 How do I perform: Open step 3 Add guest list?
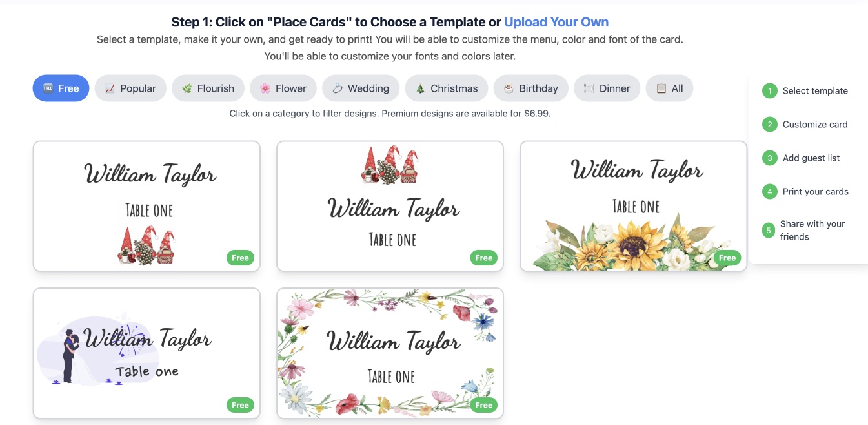(x=802, y=158)
